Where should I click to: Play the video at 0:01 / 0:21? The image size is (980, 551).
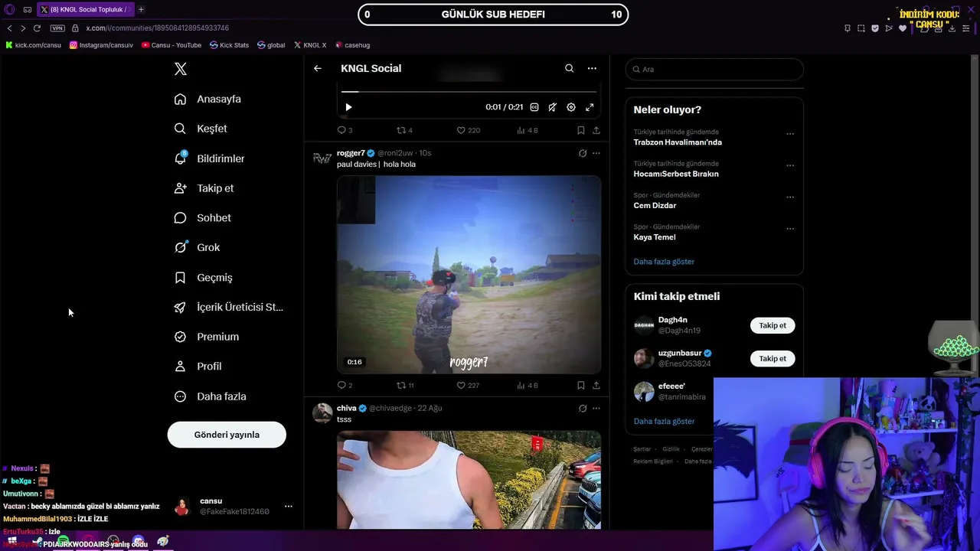point(348,107)
